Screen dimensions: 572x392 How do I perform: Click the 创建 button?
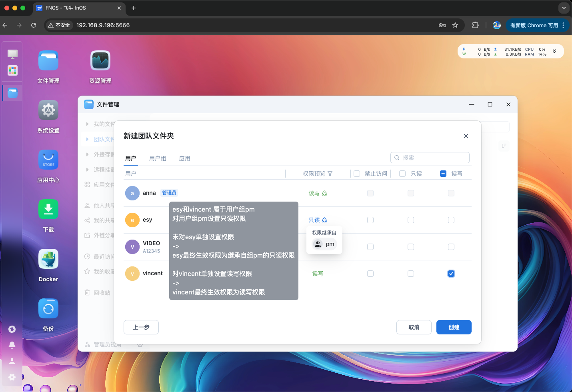coord(454,327)
